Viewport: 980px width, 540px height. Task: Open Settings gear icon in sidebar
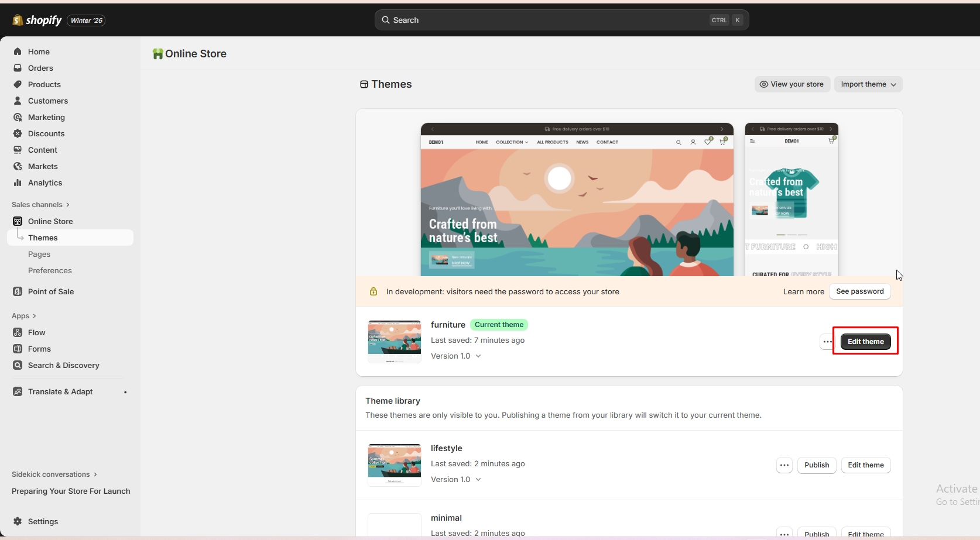[x=18, y=521]
